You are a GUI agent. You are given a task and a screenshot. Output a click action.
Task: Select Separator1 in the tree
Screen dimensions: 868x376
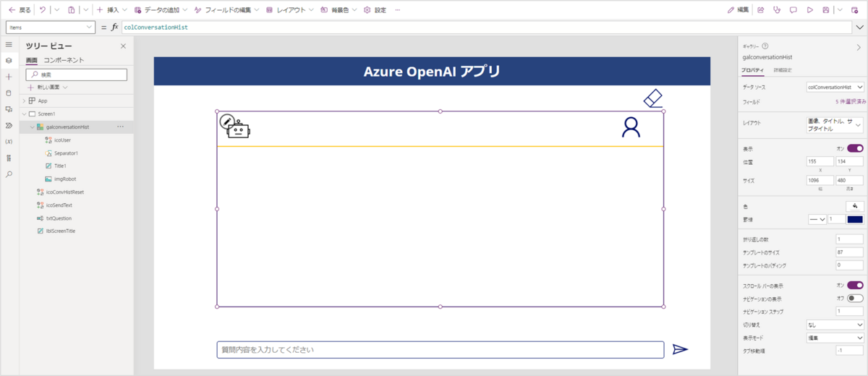[x=66, y=153]
